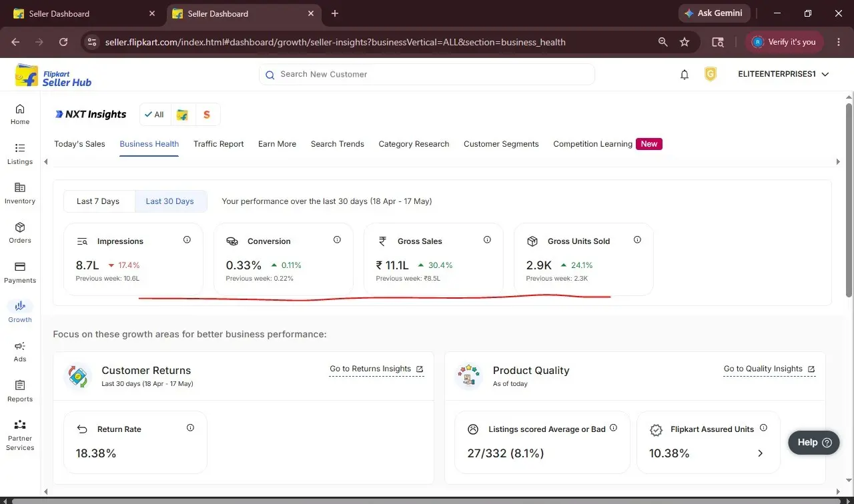854x504 pixels.
Task: Click the Gross Units Sold value 2.9K
Action: (539, 265)
